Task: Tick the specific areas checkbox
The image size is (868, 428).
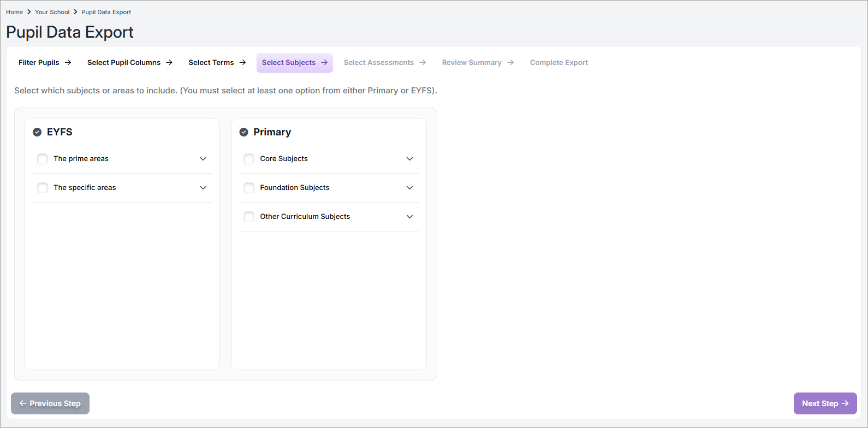Action: coord(43,188)
